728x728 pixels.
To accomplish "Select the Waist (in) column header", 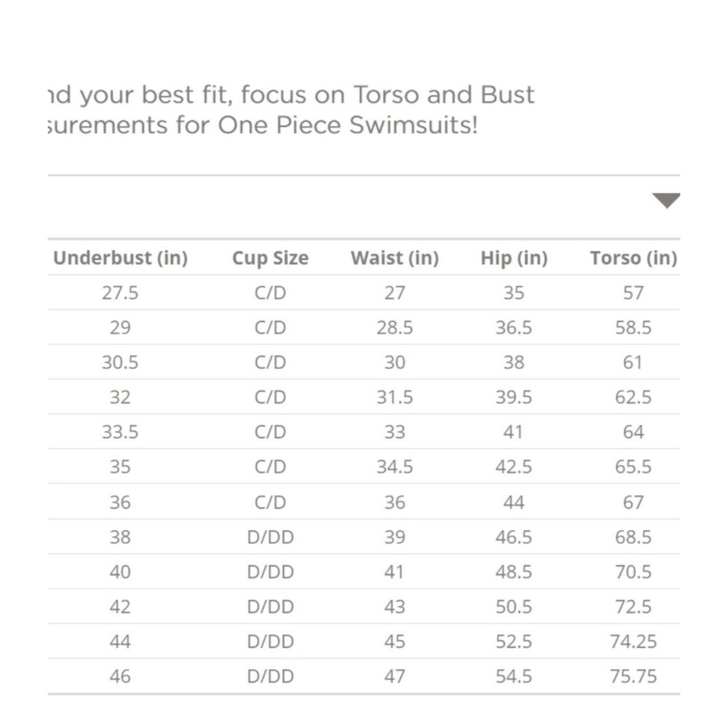I will click(395, 258).
